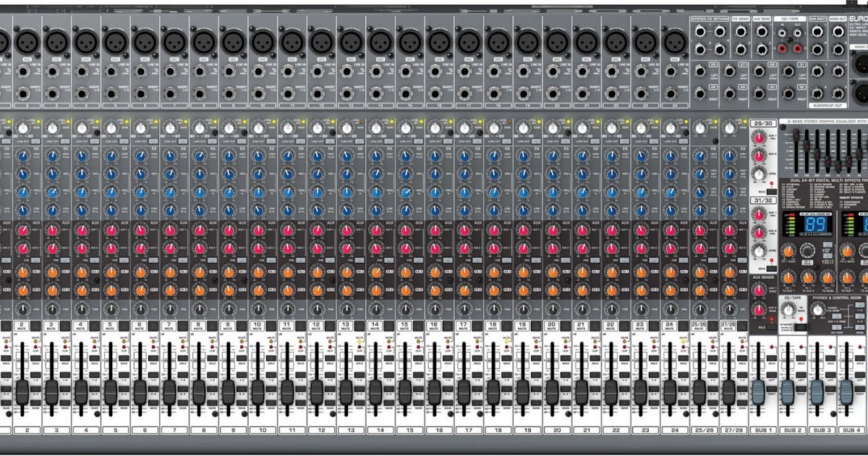This screenshot has width=868, height=456.
Task: Click the red CD/Tape RCA output jack
Action: pyautogui.click(x=797, y=47)
